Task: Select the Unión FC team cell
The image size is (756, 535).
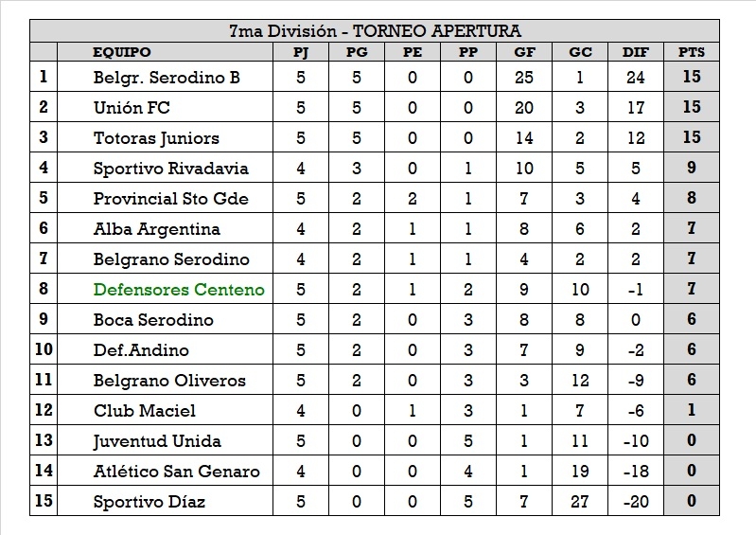Action: (132, 108)
